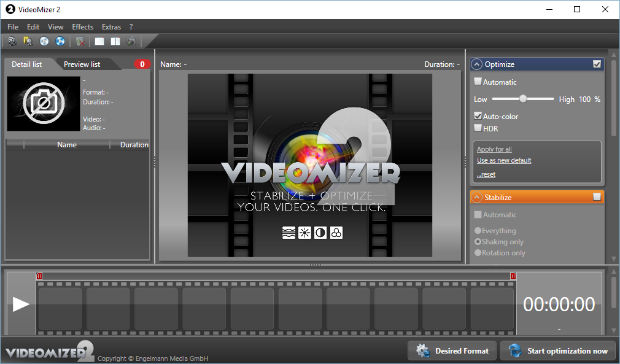This screenshot has height=364, width=620.
Task: Click the recycle-bin remove video icon
Action: [80, 41]
